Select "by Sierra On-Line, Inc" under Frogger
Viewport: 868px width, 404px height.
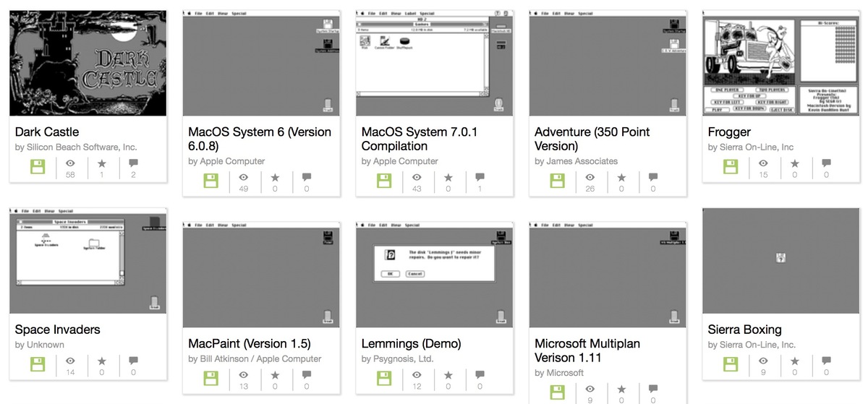click(x=751, y=147)
